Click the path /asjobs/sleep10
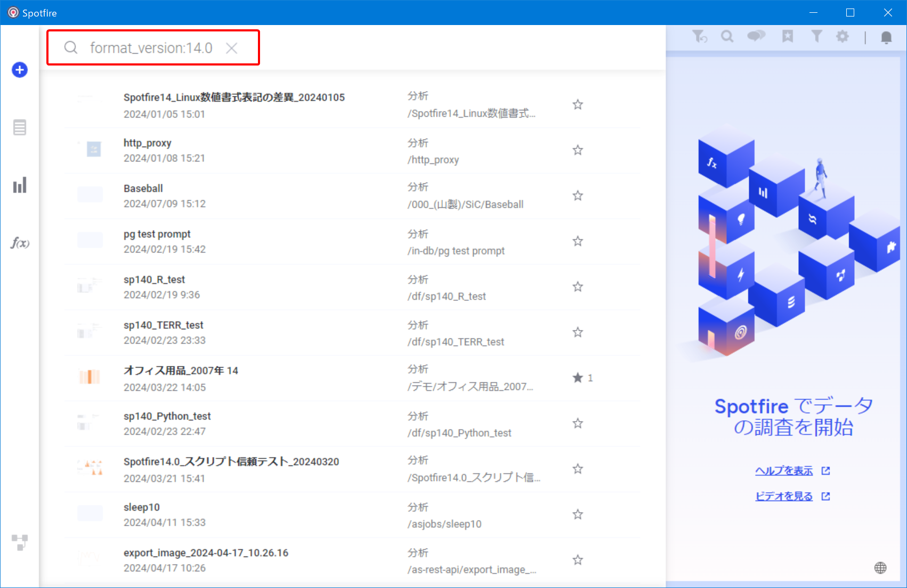Viewport: 907px width, 588px height. tap(444, 524)
